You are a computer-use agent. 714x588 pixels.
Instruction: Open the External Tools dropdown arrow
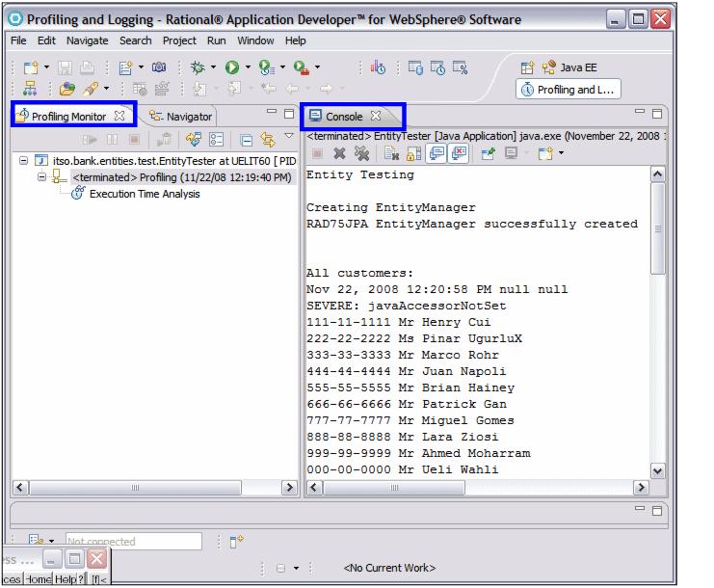coord(317,67)
